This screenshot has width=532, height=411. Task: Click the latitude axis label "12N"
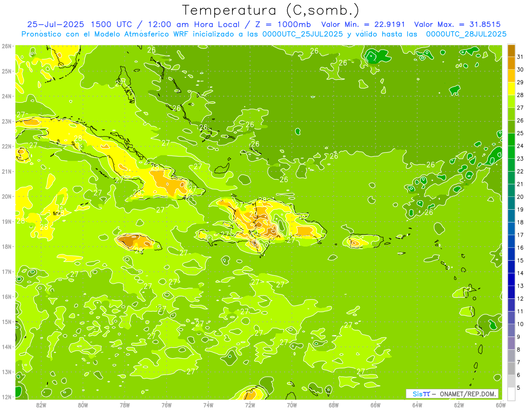point(7,397)
